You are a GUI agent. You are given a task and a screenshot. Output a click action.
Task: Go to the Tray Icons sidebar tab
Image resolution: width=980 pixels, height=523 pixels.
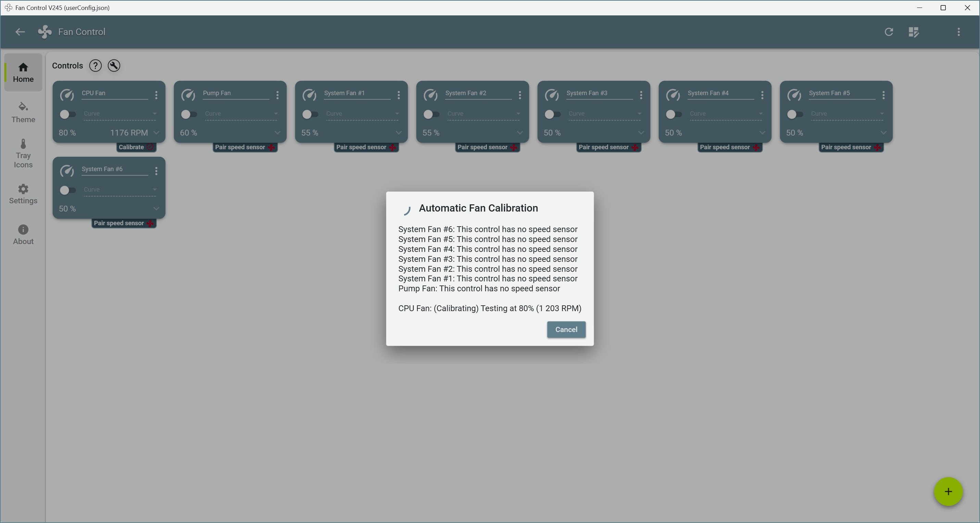(23, 154)
